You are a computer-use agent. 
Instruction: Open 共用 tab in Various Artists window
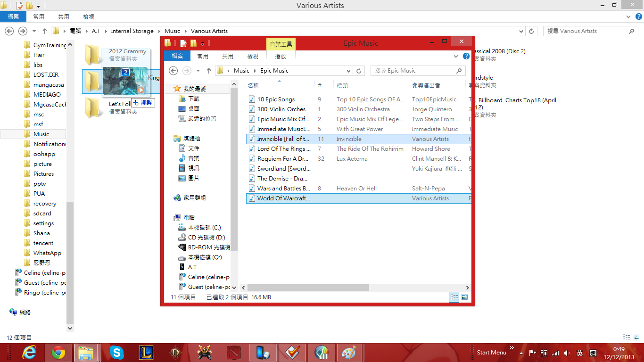point(64,16)
